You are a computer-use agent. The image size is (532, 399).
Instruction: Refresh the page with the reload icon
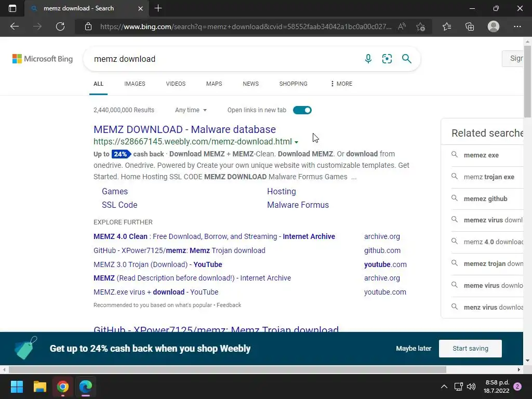[x=60, y=26]
